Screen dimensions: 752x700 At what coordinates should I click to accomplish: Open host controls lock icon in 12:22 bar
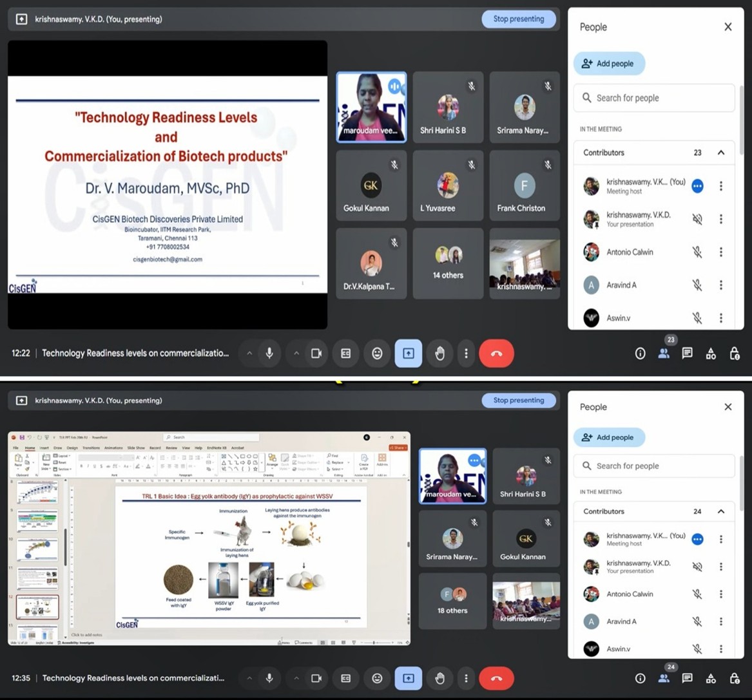tap(734, 354)
